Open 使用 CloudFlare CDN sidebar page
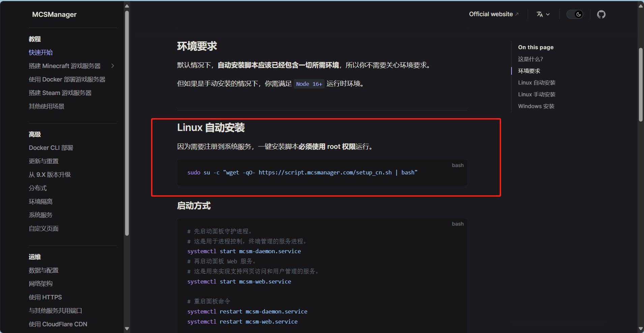 coord(58,324)
